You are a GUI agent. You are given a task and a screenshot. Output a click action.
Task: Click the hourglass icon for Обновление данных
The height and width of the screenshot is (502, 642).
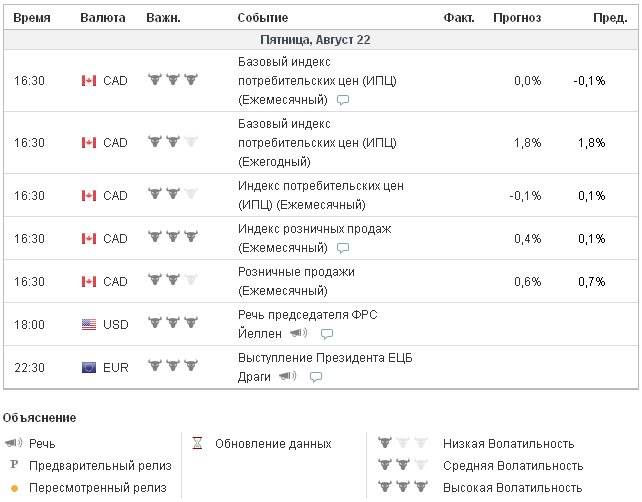coord(198,443)
